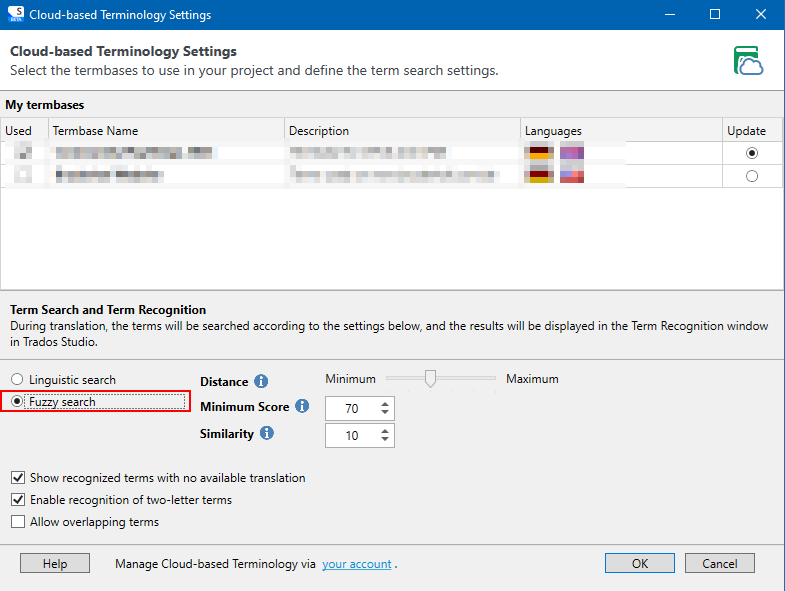Viewport: 785px width, 591px height.
Task: Click the Update column header
Action: click(x=752, y=130)
